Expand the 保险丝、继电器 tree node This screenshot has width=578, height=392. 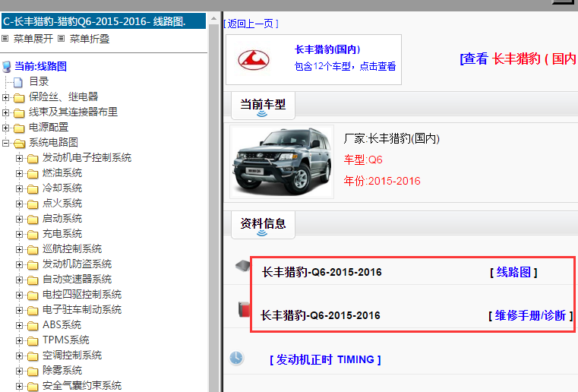tap(5, 98)
